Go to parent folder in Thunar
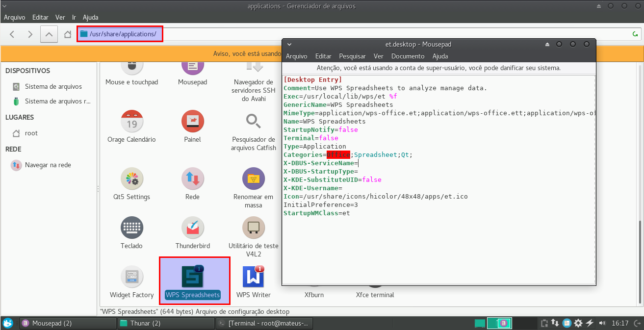644x330 pixels. [48, 34]
